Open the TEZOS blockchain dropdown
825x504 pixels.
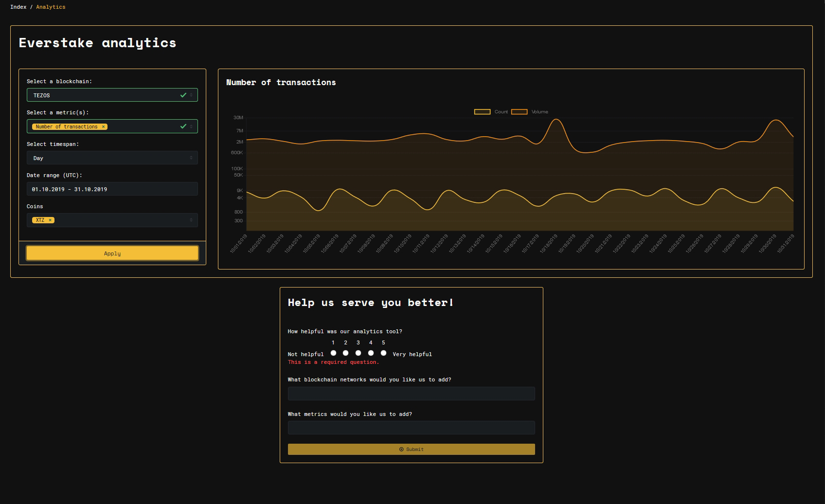pos(112,95)
